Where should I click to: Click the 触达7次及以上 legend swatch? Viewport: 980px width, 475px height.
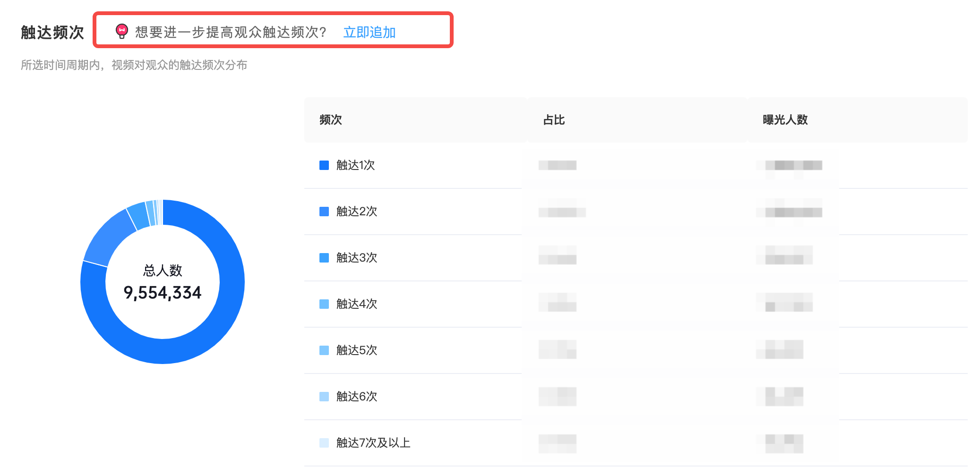(x=324, y=443)
